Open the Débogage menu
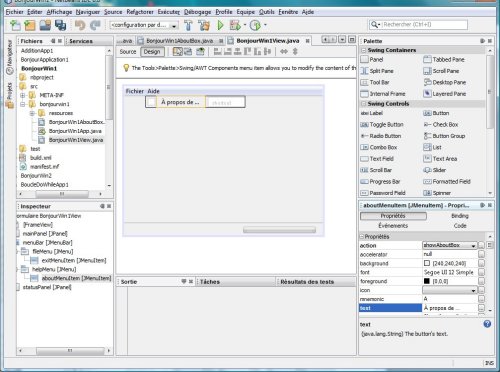The image size is (500, 372). (197, 12)
